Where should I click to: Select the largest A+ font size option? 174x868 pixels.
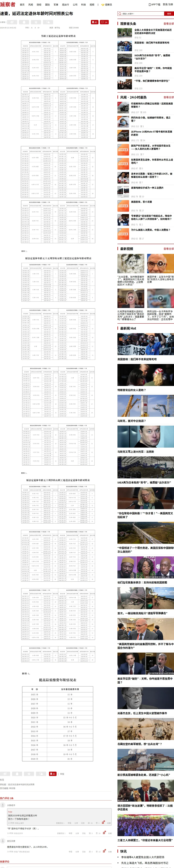pyautogui.click(x=39, y=28)
